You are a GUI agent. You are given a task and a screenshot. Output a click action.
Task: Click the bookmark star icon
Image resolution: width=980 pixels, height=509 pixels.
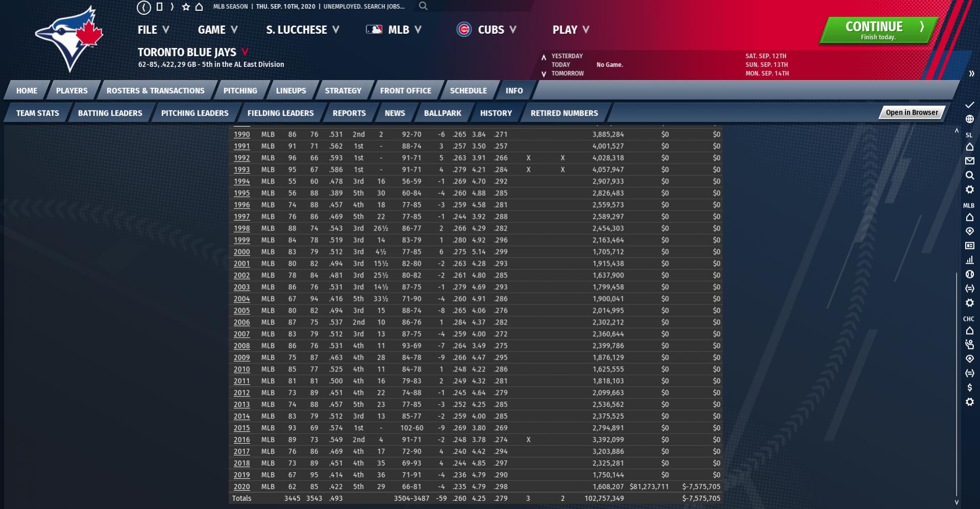pos(186,7)
